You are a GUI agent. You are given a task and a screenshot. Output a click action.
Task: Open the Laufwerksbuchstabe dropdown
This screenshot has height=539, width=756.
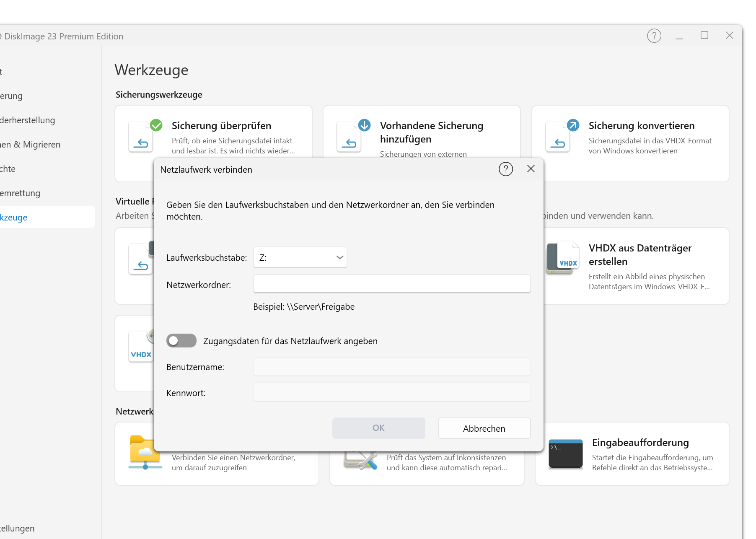pos(300,257)
